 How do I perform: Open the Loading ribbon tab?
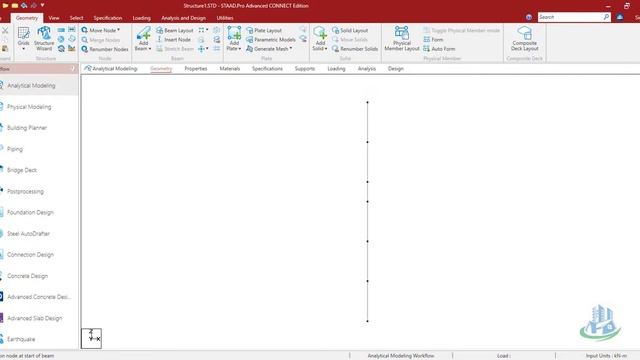click(x=142, y=18)
